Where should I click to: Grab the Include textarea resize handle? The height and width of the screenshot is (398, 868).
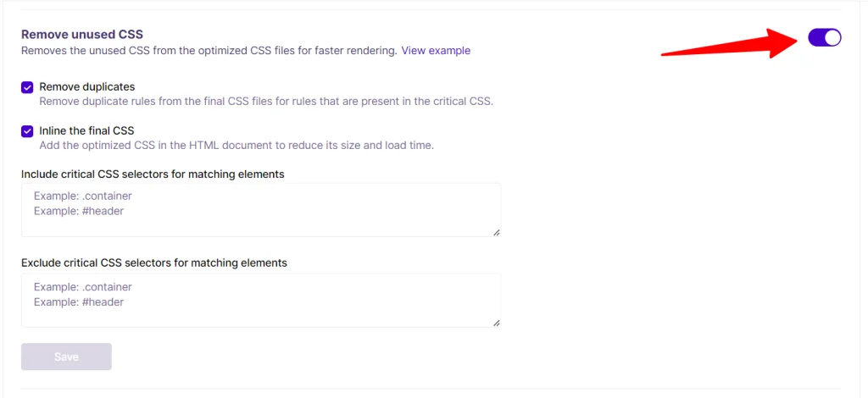496,232
